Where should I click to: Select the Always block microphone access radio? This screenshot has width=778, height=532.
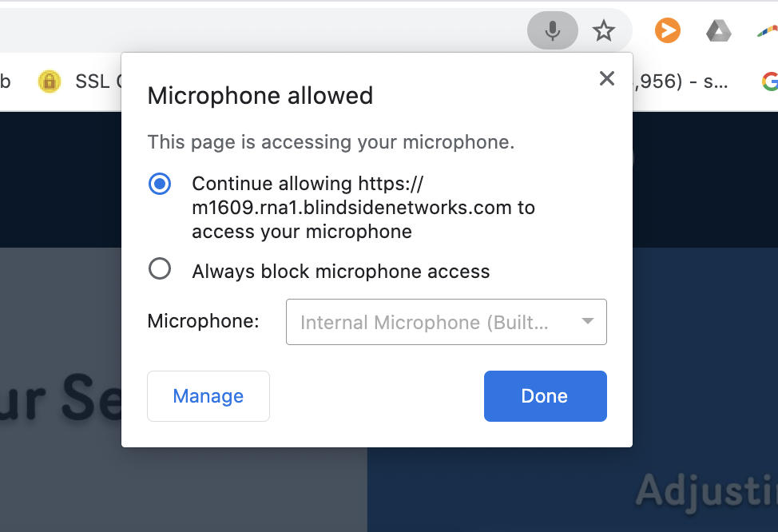[x=160, y=269]
